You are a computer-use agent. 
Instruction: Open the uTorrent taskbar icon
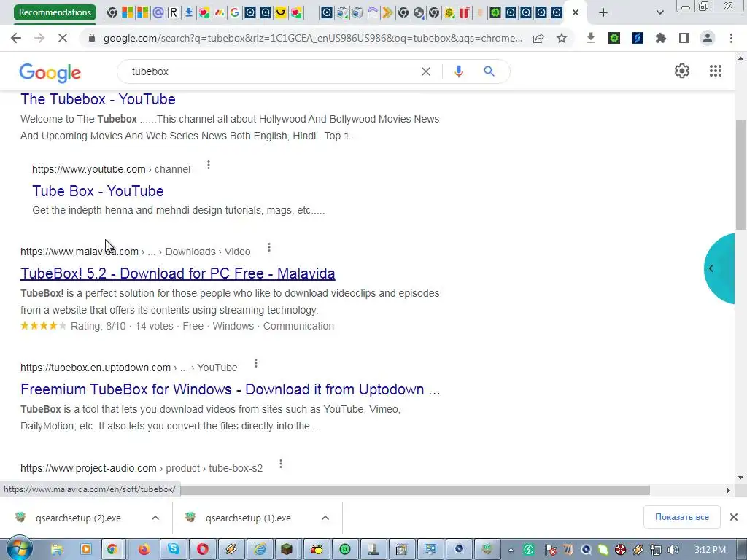(344, 550)
